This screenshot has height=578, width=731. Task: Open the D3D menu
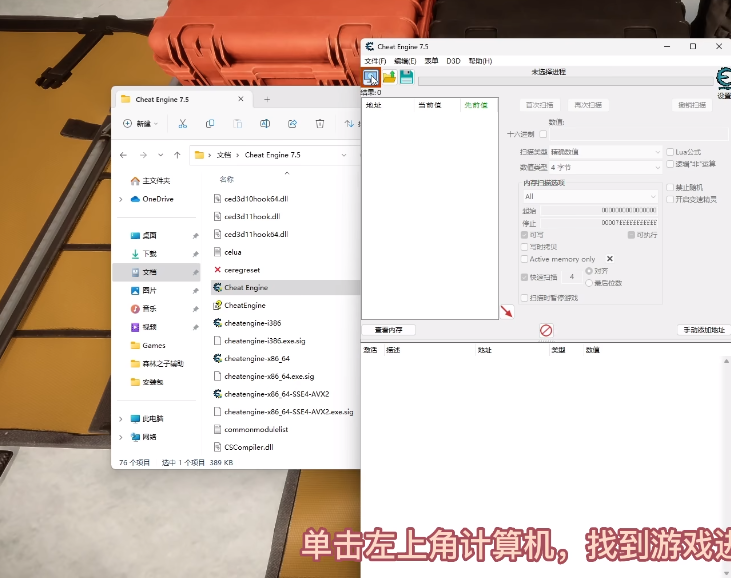453,61
